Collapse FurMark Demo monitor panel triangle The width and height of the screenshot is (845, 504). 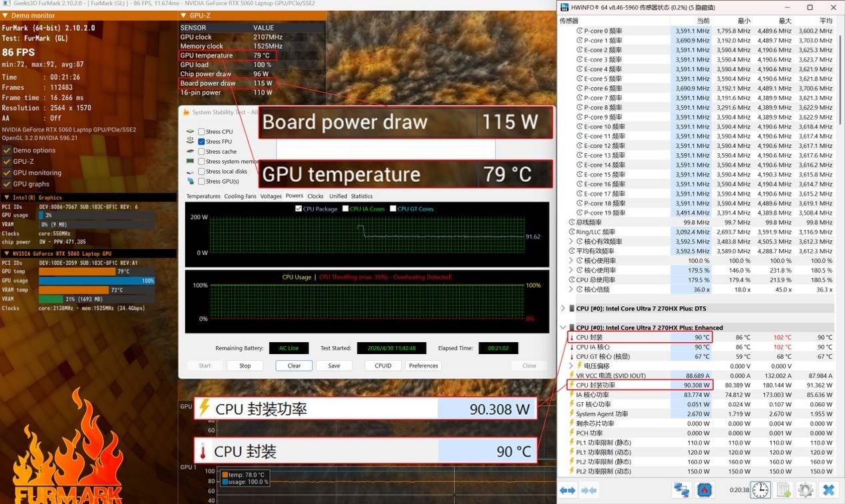[x=5, y=15]
